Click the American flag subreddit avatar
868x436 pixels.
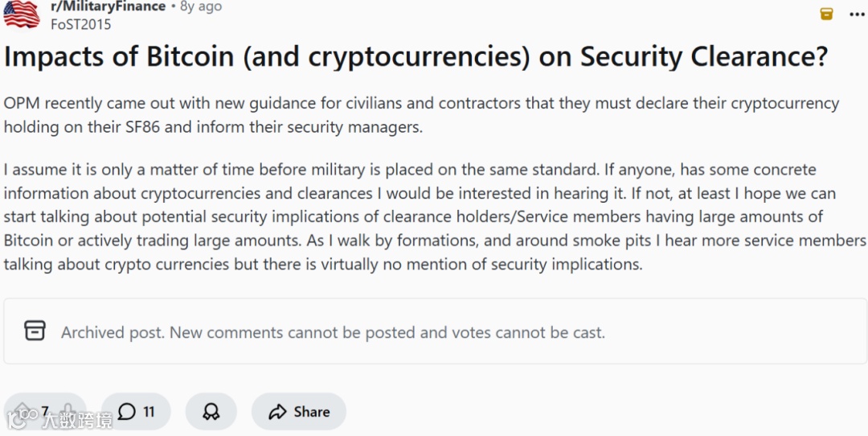(x=22, y=14)
